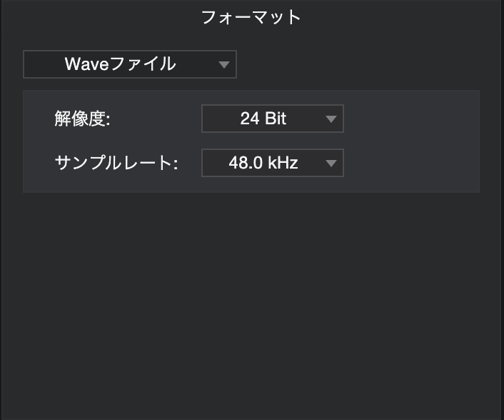
Task: Open the 48.0 kHz sample rate dropdown
Action: (x=272, y=163)
